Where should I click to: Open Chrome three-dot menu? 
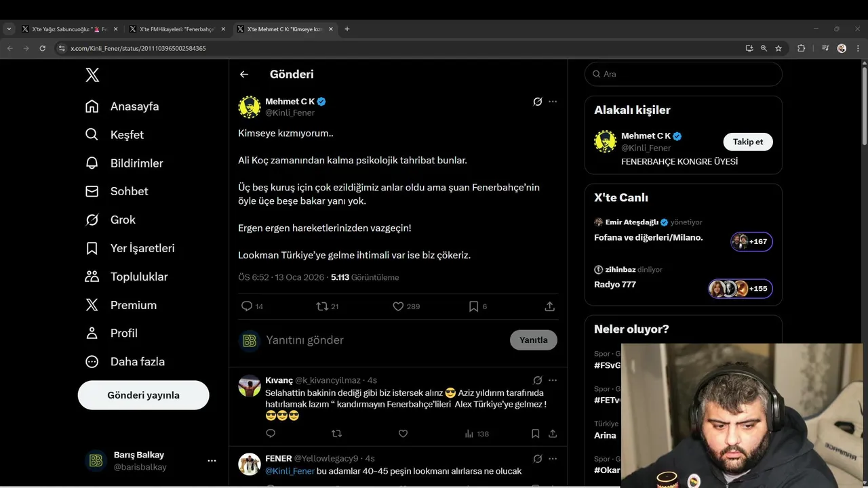point(859,48)
